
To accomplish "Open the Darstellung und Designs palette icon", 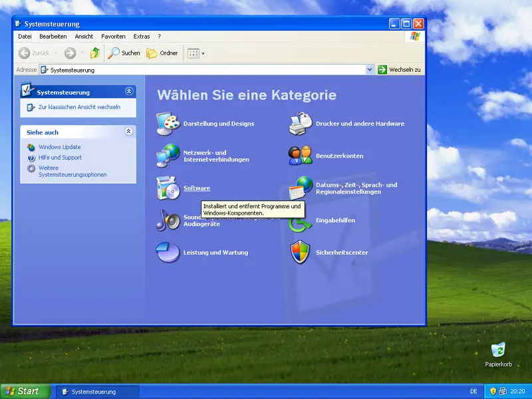I will coord(168,124).
